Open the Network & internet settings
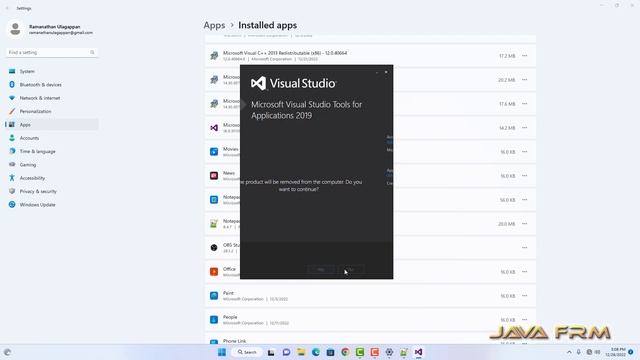Viewport: 640px width, 360px height. [52, 98]
